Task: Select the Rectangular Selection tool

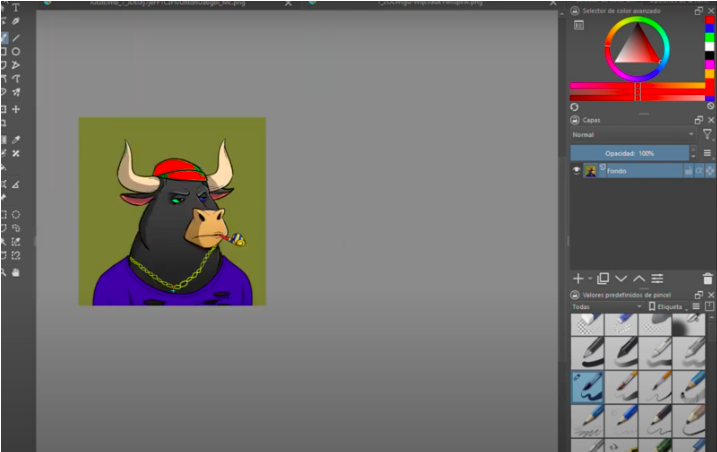Action: (3, 214)
